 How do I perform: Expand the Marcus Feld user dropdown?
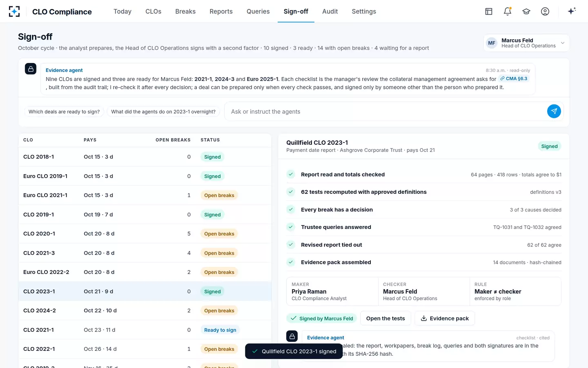(526, 43)
